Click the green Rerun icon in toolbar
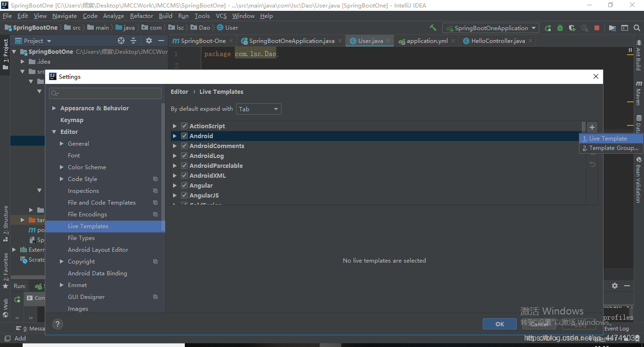This screenshot has height=347, width=644. [x=548, y=28]
